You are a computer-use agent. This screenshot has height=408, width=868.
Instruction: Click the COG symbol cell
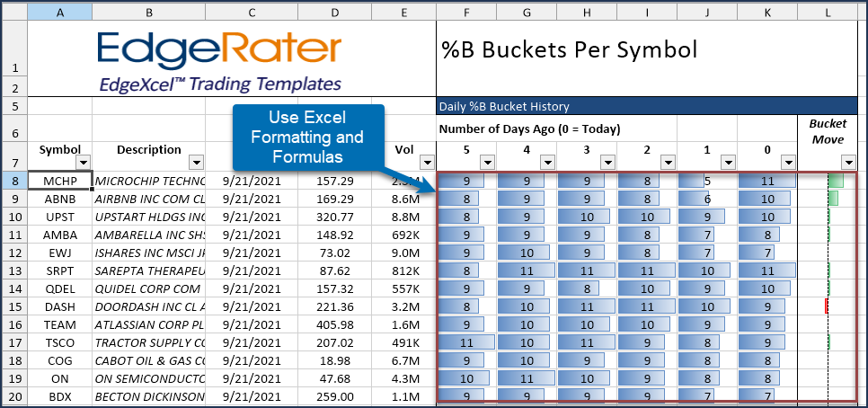tap(60, 360)
